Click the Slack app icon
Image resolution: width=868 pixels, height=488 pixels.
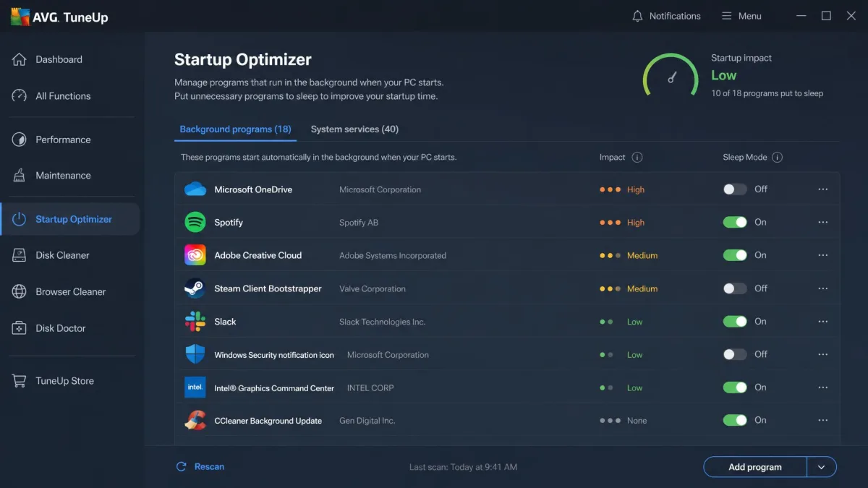(195, 322)
